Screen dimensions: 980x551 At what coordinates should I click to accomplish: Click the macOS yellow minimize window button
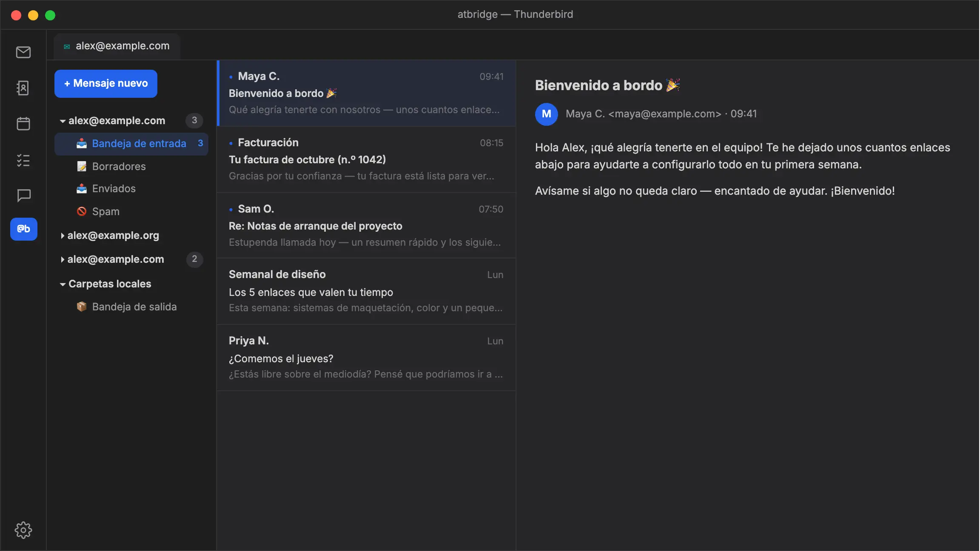point(33,15)
